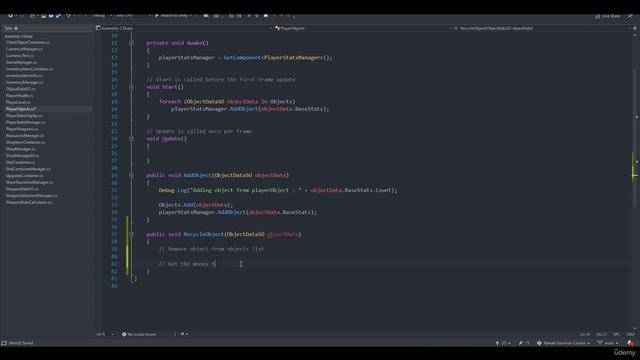Click the Save All toolbar icon
640x360 pixels.
[x=58, y=16]
